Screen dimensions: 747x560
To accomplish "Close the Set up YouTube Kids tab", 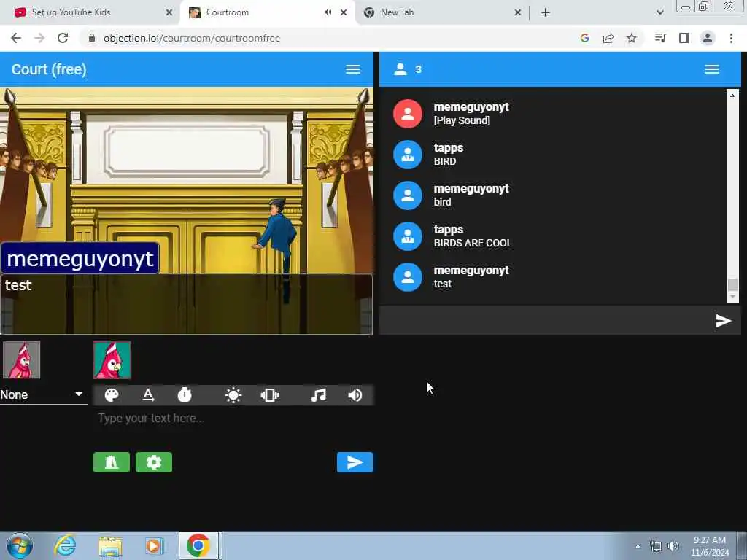I will pyautogui.click(x=169, y=12).
